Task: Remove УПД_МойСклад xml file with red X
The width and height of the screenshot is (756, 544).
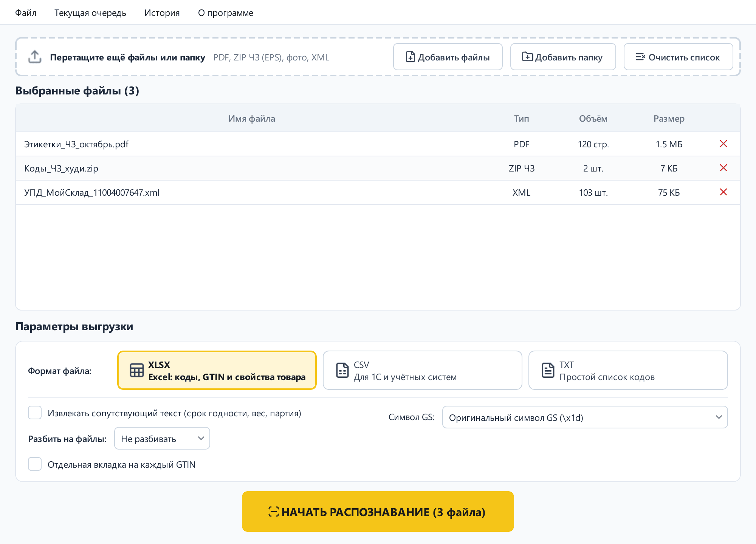Action: click(x=723, y=192)
